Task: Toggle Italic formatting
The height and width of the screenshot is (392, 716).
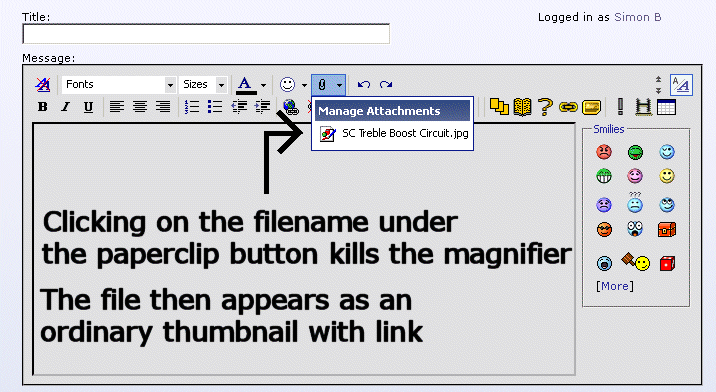Action: point(65,107)
